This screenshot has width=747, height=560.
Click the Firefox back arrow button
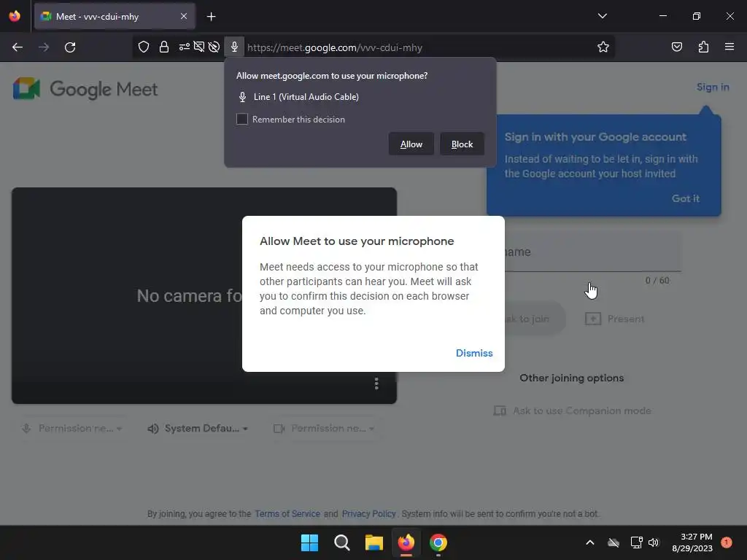pos(18,47)
